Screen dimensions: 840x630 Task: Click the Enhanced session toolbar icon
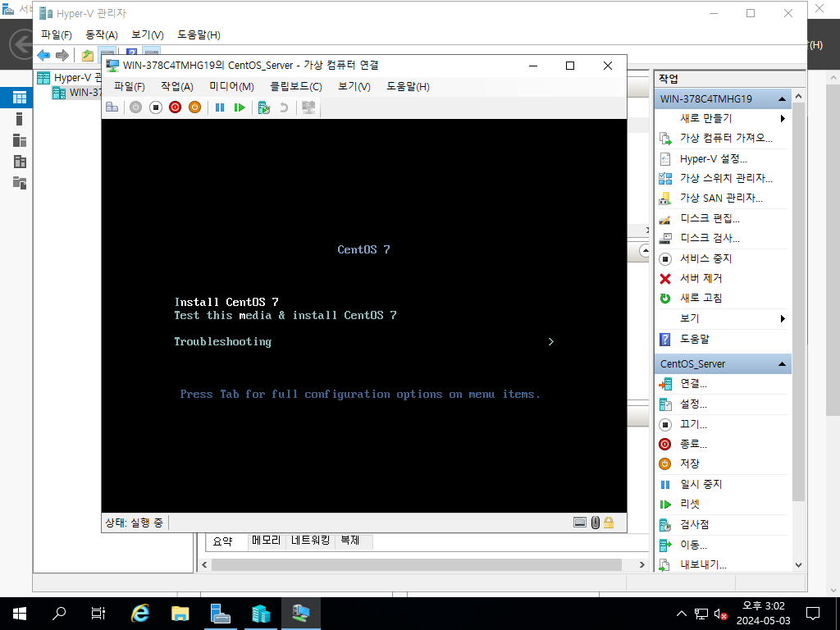point(308,107)
